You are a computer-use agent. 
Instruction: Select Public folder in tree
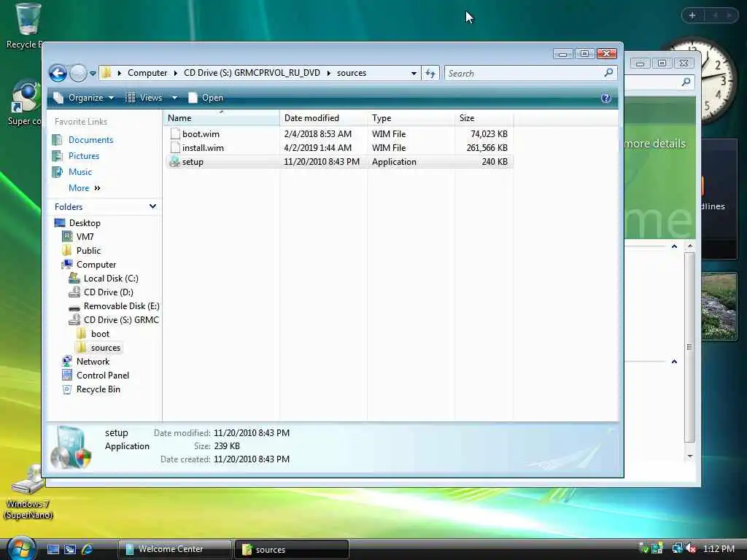(x=88, y=251)
